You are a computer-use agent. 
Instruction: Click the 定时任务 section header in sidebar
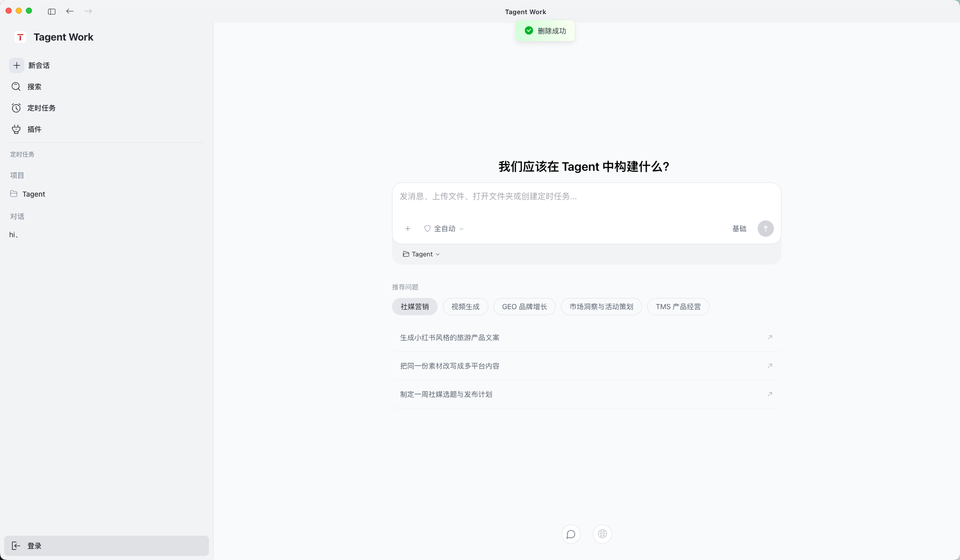tap(22, 155)
